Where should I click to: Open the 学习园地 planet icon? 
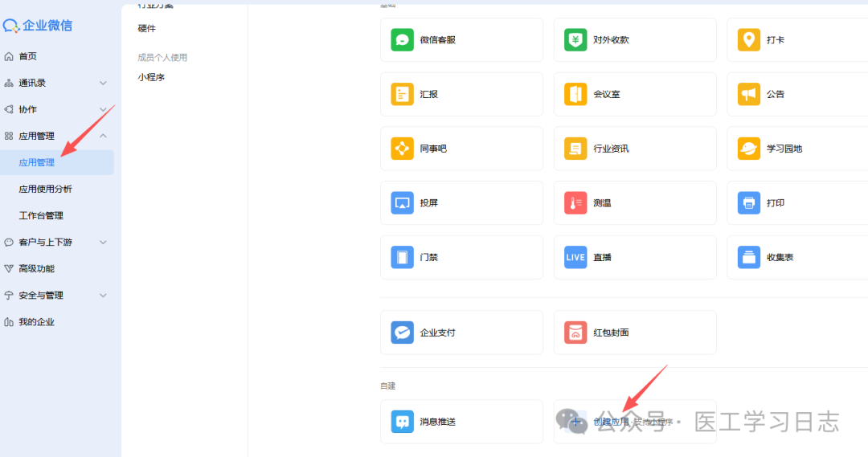point(748,149)
